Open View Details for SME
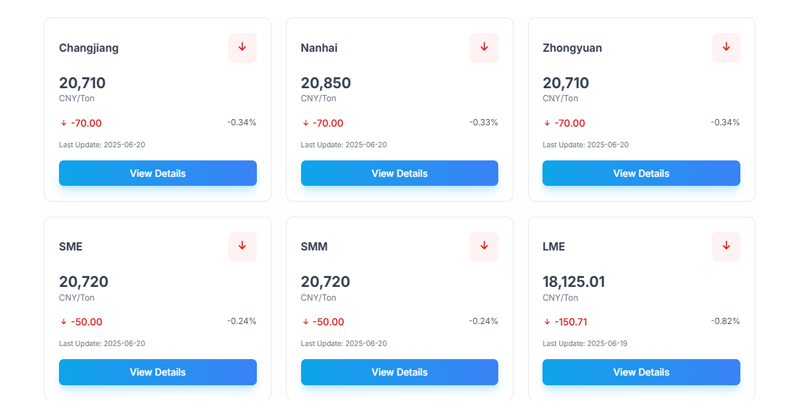This screenshot has width=800, height=420. pos(158,372)
